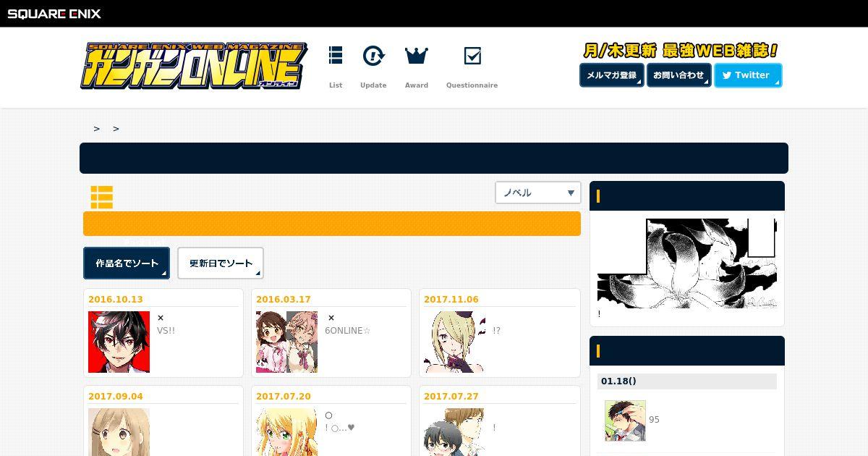Open the List icon in the header
Screen dimensions: 868x456
(x=336, y=56)
